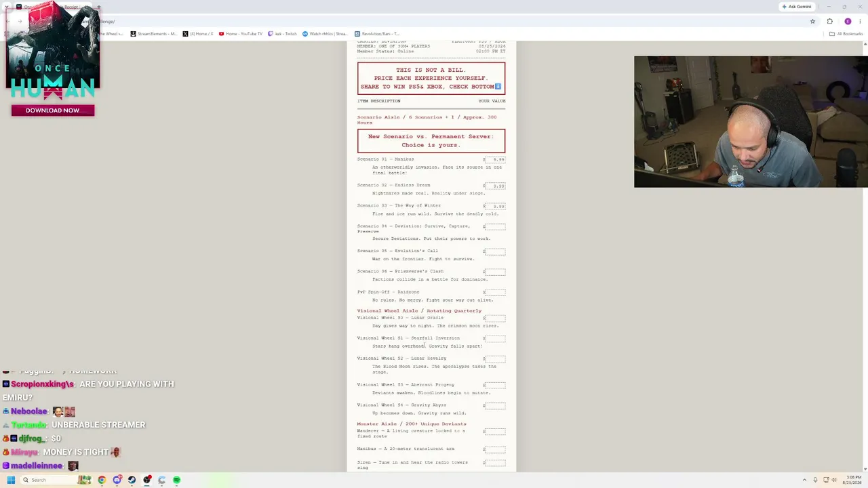This screenshot has height=488, width=868.
Task: Open the Home - YouTube TV bookmark
Action: tap(241, 34)
